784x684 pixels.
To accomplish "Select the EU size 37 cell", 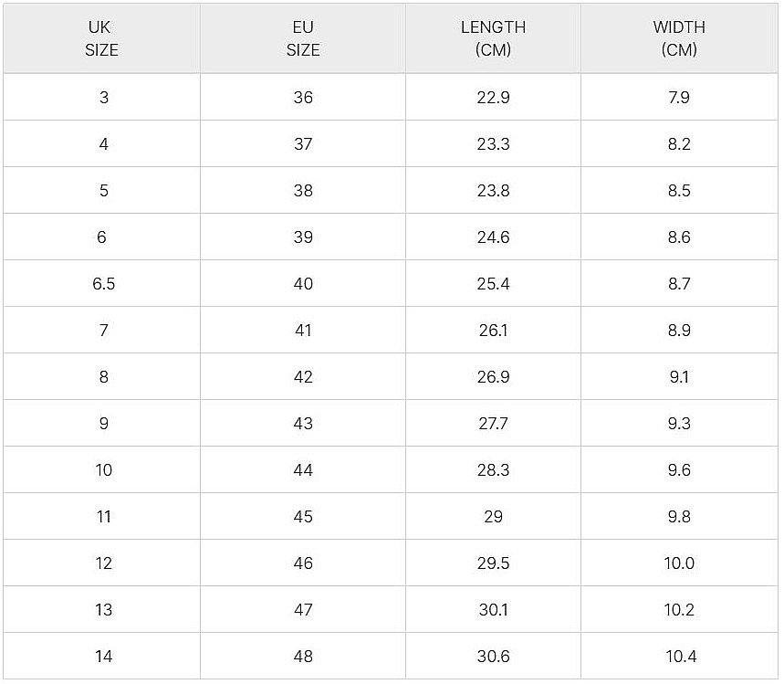I will pos(303,144).
